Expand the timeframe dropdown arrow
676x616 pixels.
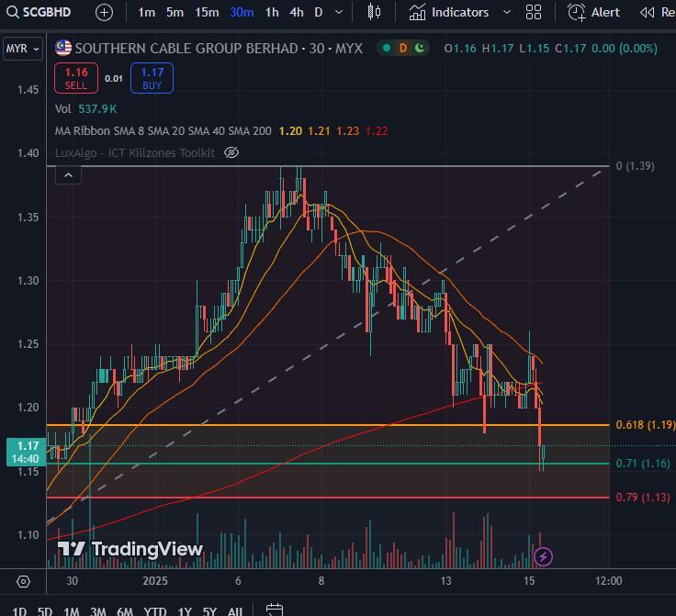pyautogui.click(x=339, y=13)
